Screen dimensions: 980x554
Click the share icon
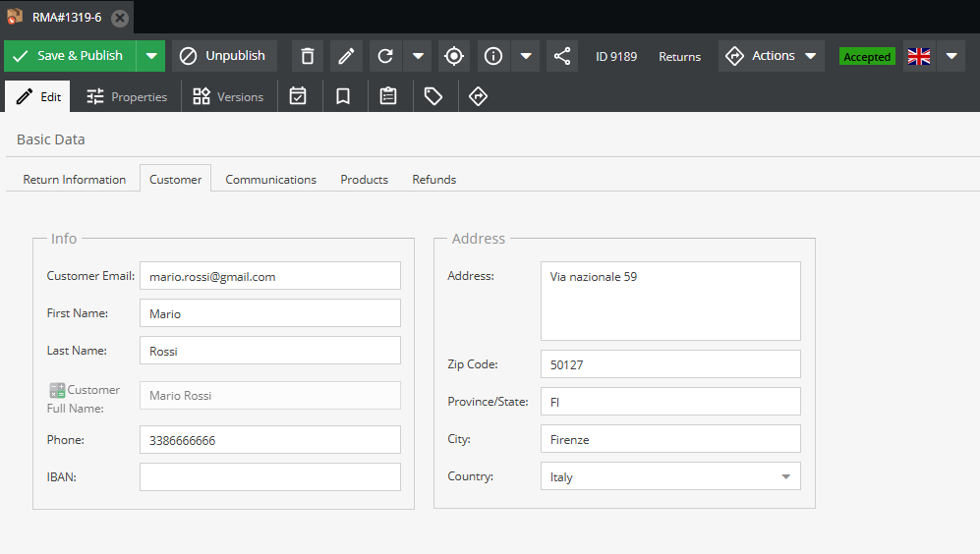[562, 56]
